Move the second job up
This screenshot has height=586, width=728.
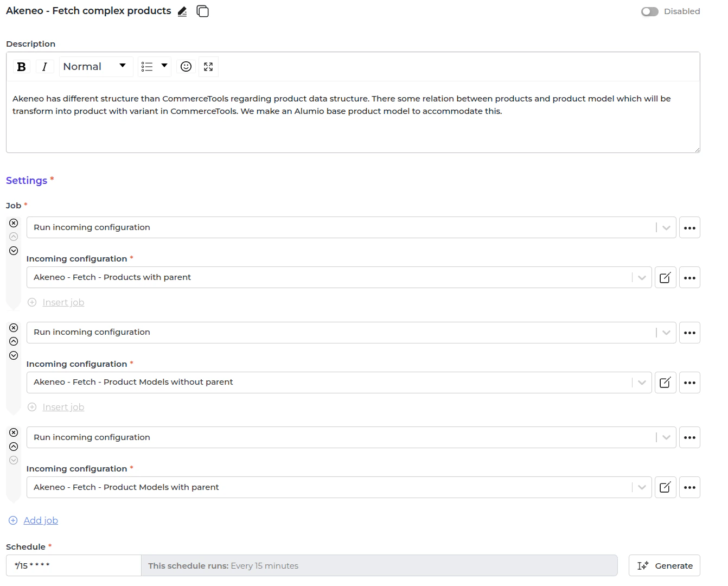coord(14,341)
